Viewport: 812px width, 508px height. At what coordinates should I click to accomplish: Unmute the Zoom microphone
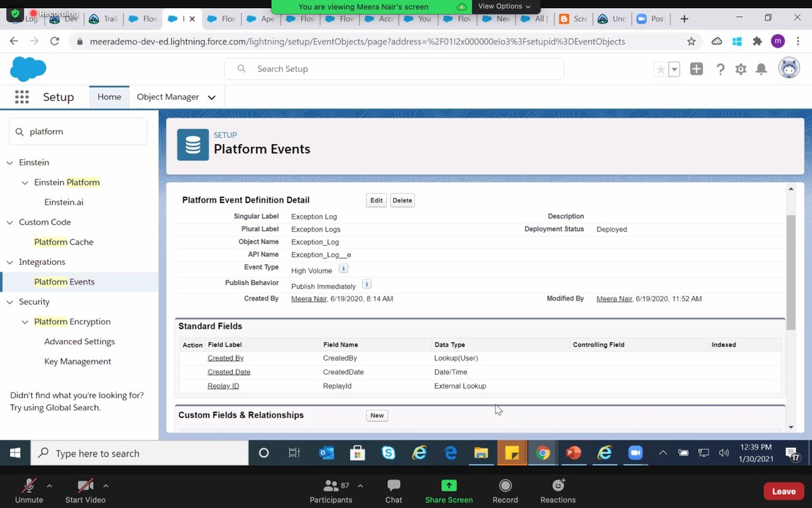(x=29, y=491)
